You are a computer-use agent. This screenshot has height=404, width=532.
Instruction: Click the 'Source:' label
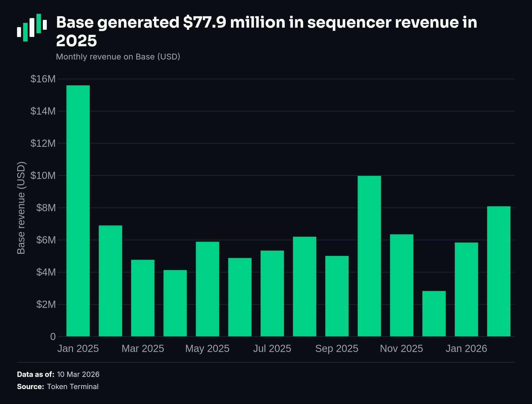[31, 386]
